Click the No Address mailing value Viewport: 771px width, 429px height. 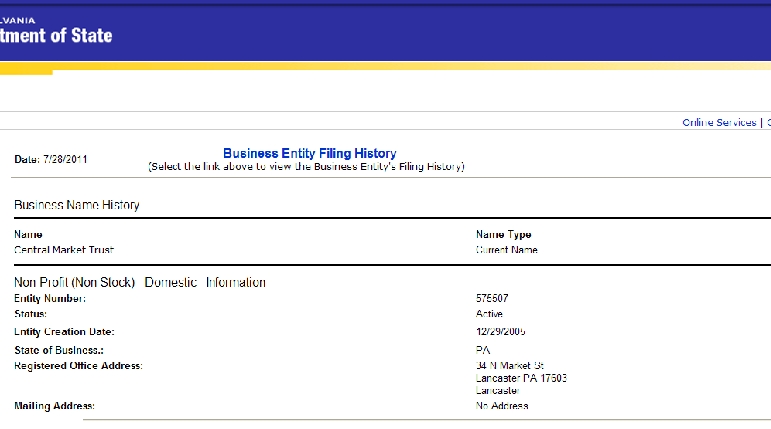point(502,406)
